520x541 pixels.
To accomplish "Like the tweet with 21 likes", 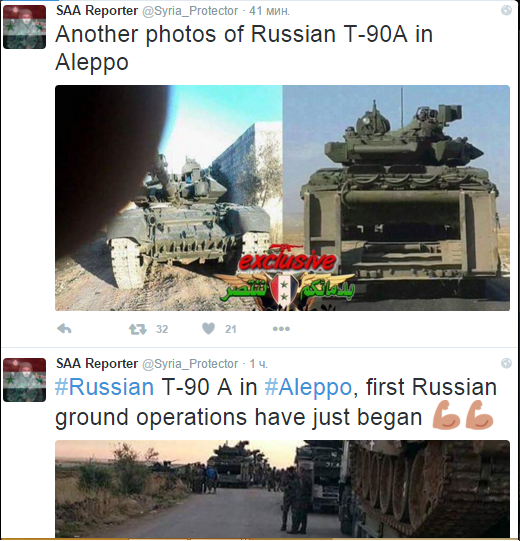I will [x=208, y=329].
